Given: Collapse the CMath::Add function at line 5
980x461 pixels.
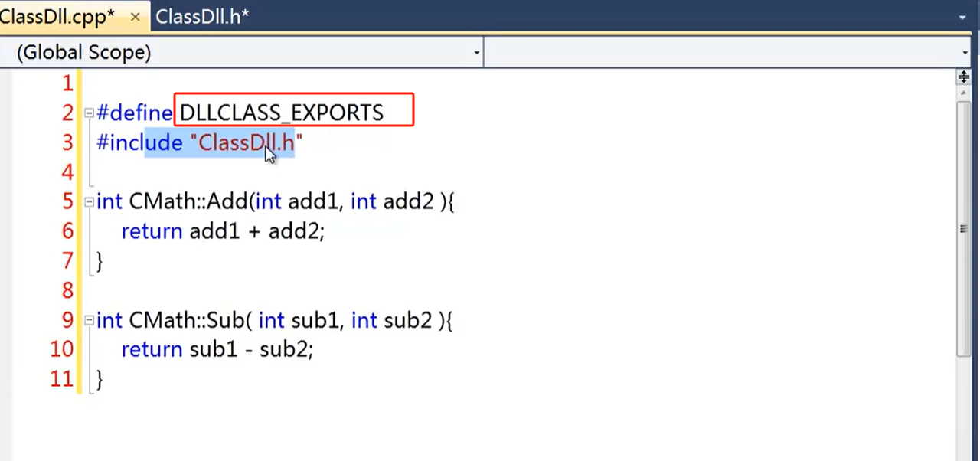Looking at the screenshot, I should click(89, 202).
